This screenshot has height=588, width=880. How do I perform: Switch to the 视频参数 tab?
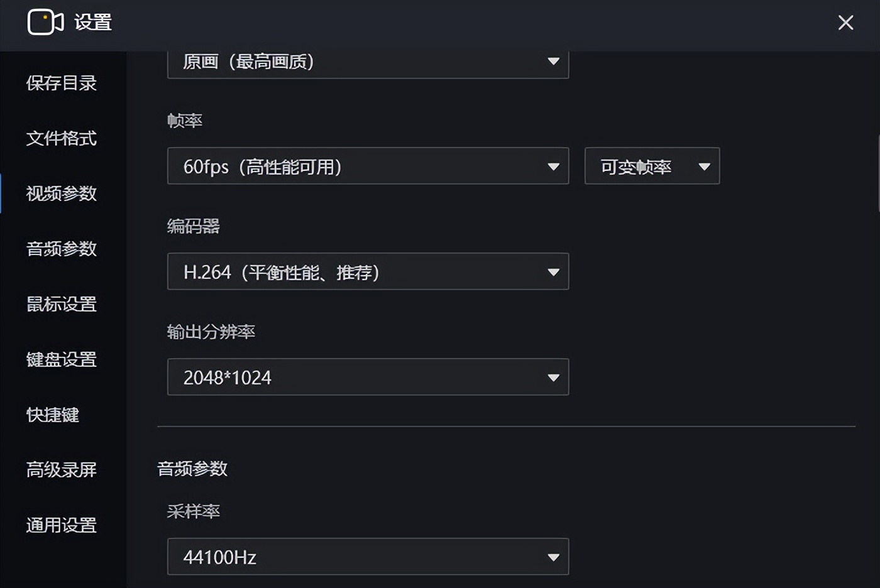point(60,194)
